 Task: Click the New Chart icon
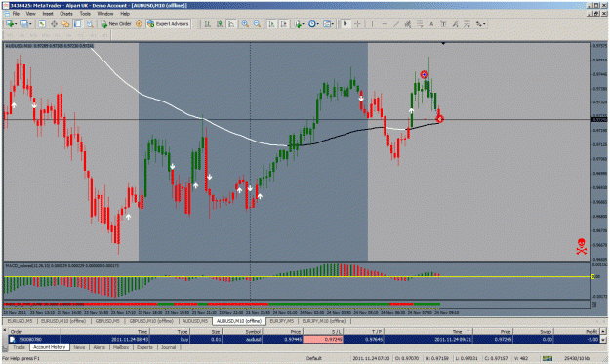click(x=11, y=24)
